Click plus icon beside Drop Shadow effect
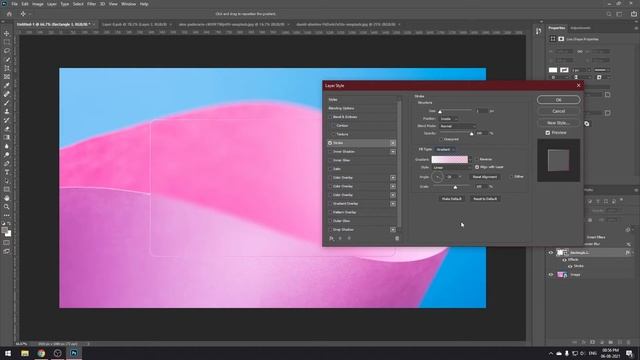This screenshot has height=360, width=640. tap(393, 230)
